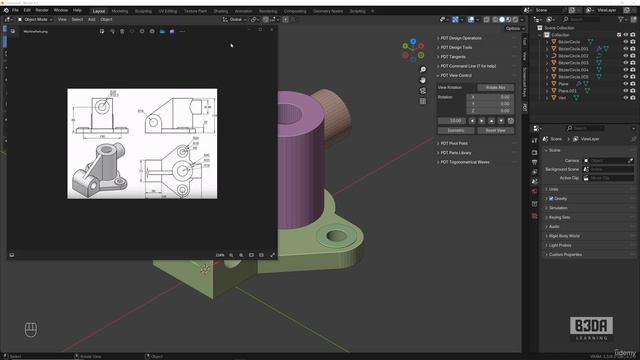Toggle visibility of Vert object

click(626, 98)
